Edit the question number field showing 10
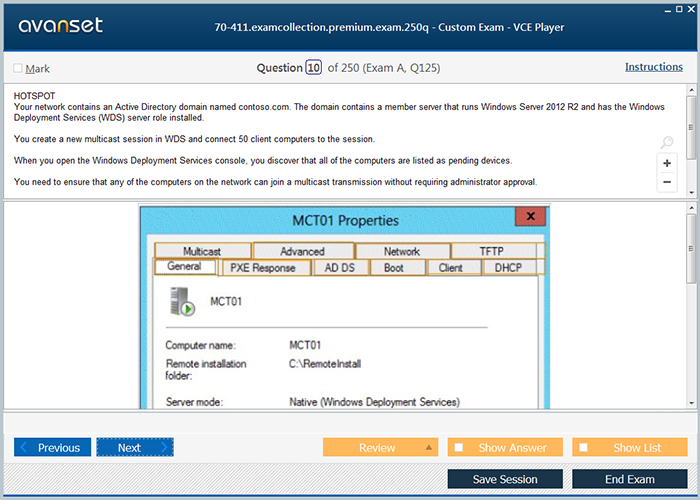 (x=313, y=68)
